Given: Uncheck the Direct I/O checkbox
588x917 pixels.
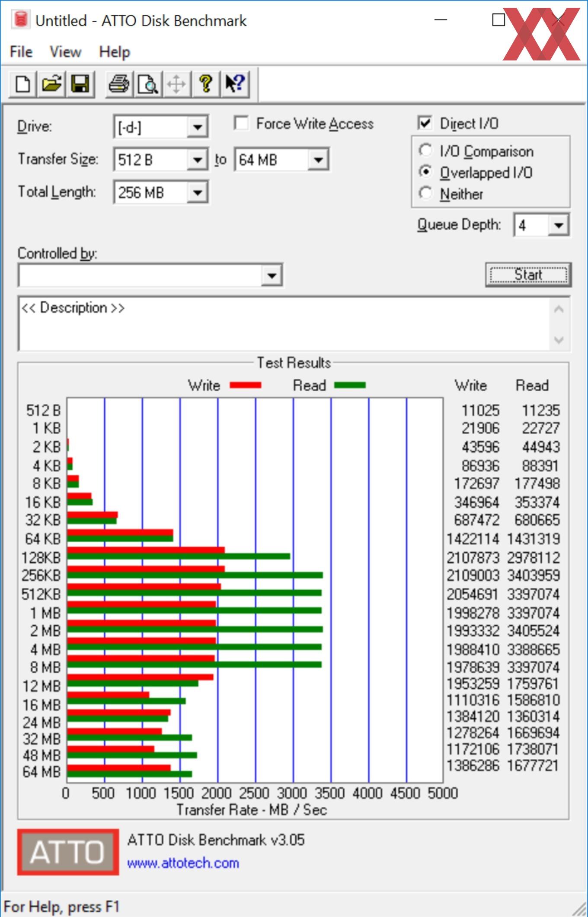Looking at the screenshot, I should [425, 123].
